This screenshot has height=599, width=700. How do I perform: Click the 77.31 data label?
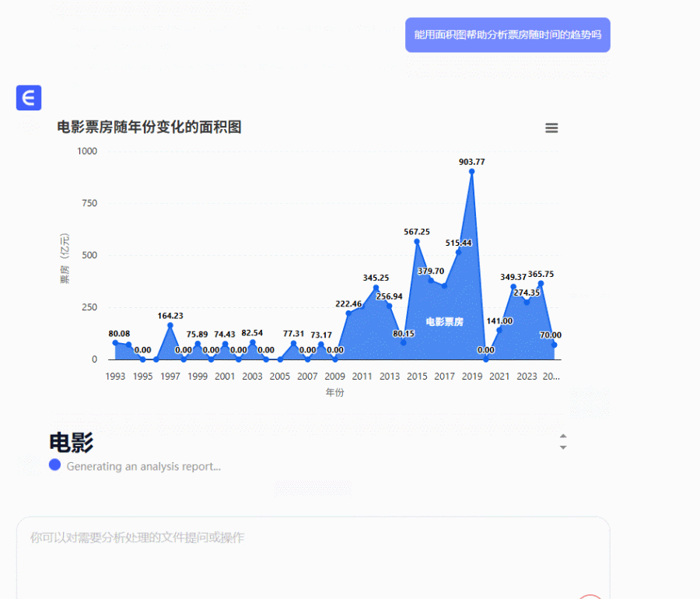[x=293, y=334]
